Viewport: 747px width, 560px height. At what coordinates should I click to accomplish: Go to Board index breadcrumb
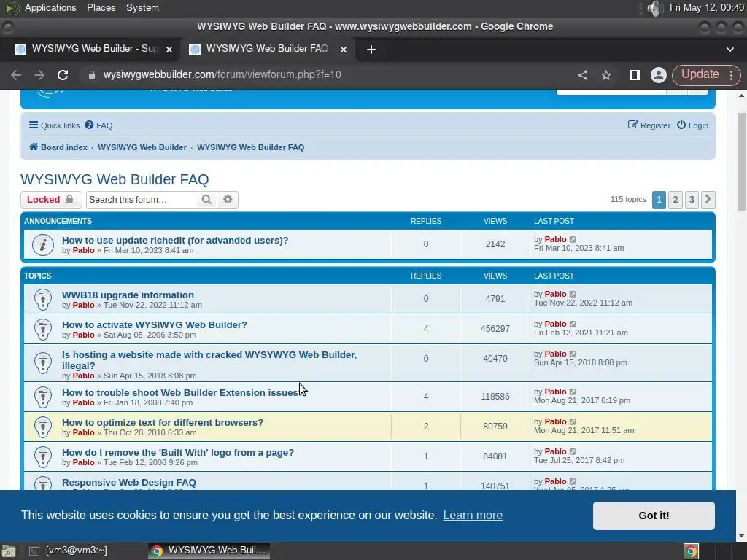coord(58,147)
